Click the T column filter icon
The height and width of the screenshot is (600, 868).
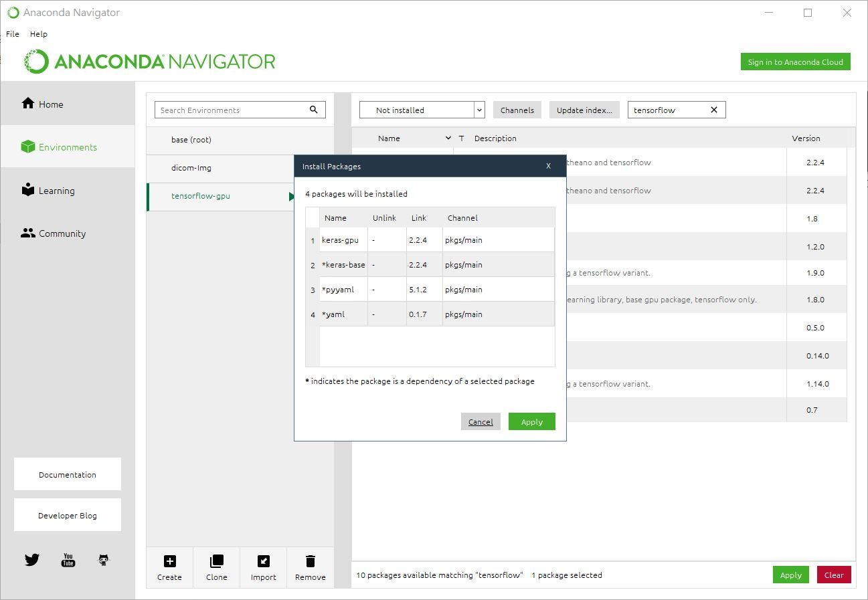click(x=461, y=138)
